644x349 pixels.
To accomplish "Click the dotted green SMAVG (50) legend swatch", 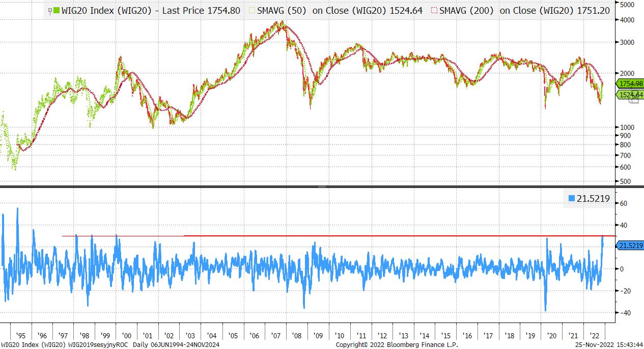I will [252, 10].
